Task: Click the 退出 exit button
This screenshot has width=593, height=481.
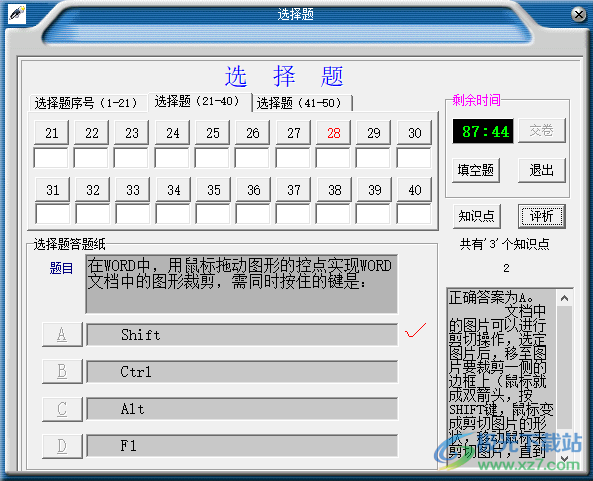Action: [542, 170]
